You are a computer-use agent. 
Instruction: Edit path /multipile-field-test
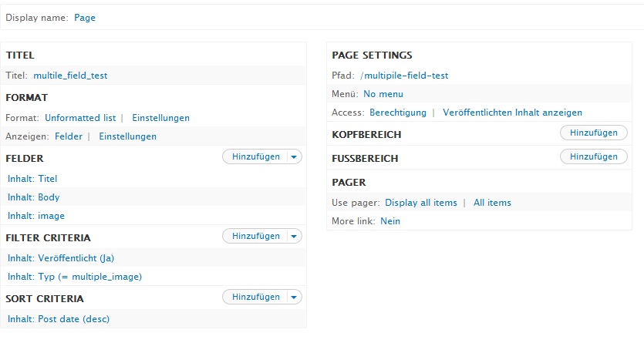(404, 76)
